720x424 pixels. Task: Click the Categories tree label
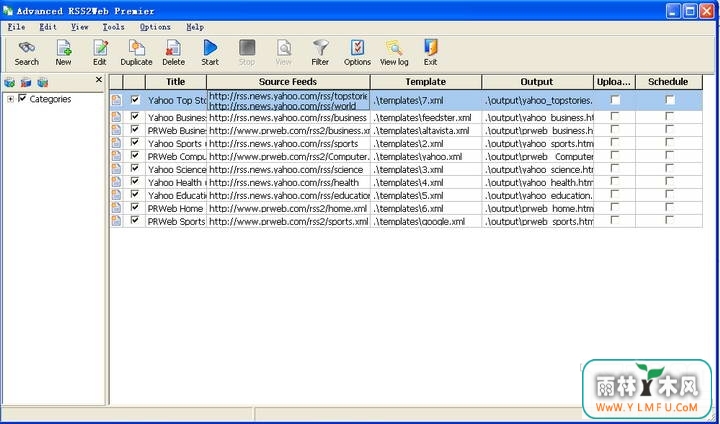(51, 99)
